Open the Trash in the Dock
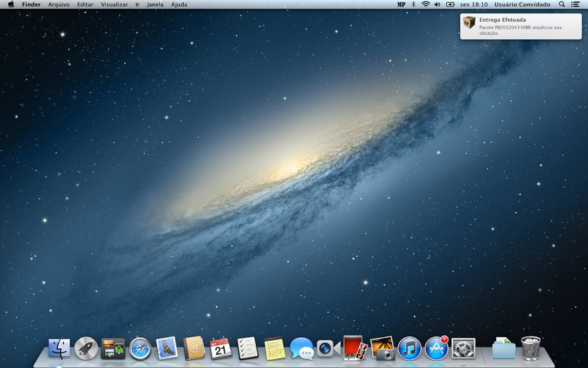 (531, 348)
